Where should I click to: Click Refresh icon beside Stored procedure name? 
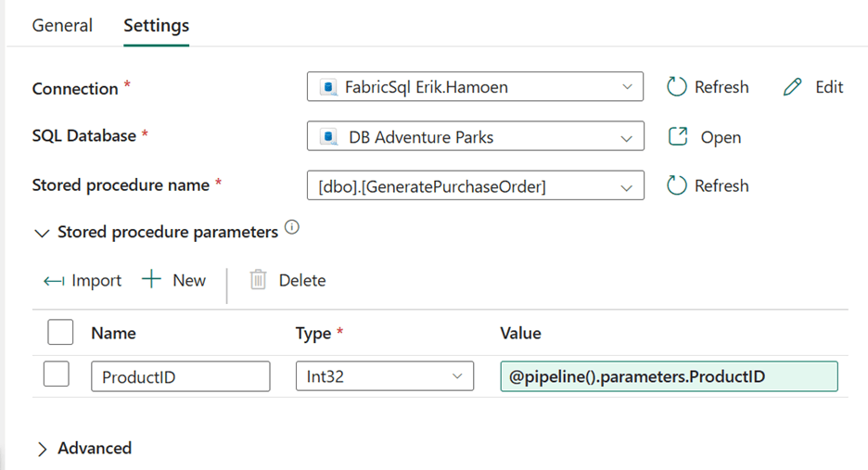(x=677, y=185)
